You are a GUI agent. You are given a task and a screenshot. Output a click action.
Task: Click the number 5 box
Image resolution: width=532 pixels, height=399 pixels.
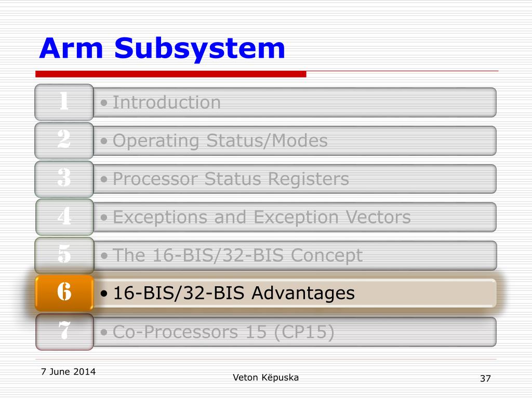(x=64, y=256)
